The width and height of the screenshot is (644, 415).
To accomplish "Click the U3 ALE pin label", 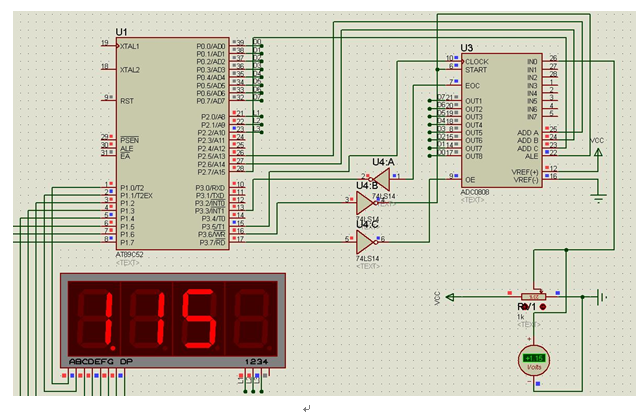I will 531,156.
